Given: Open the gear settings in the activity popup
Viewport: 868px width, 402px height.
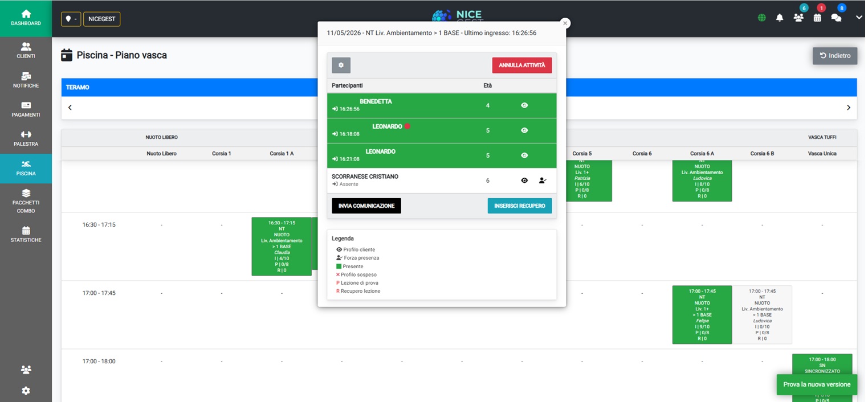Looking at the screenshot, I should pos(341,65).
